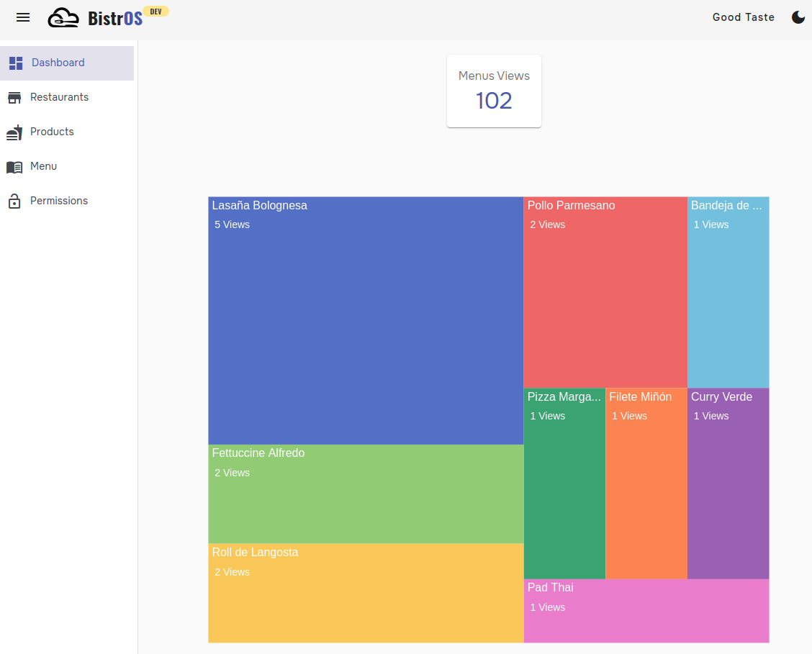Click the purple Curry Verde swatch
This screenshot has width=812, height=654.
coord(728,483)
